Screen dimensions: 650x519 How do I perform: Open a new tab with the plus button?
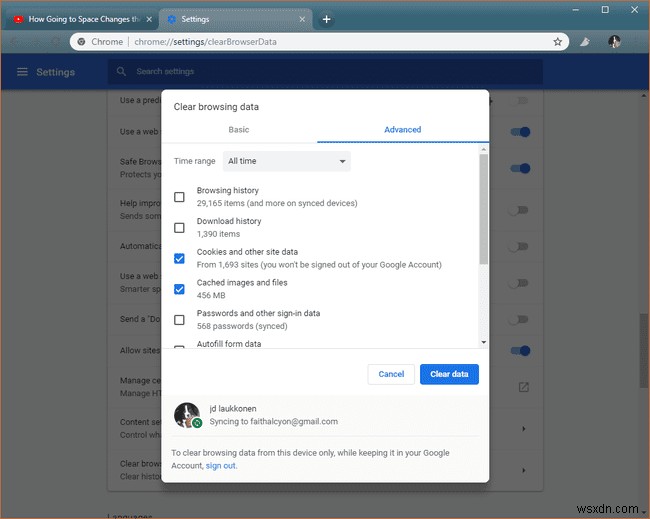coord(326,19)
